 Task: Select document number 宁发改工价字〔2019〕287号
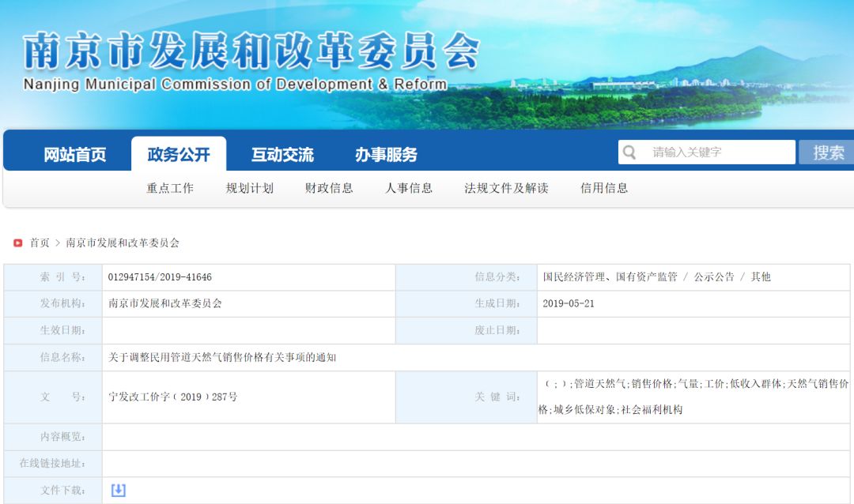point(172,397)
